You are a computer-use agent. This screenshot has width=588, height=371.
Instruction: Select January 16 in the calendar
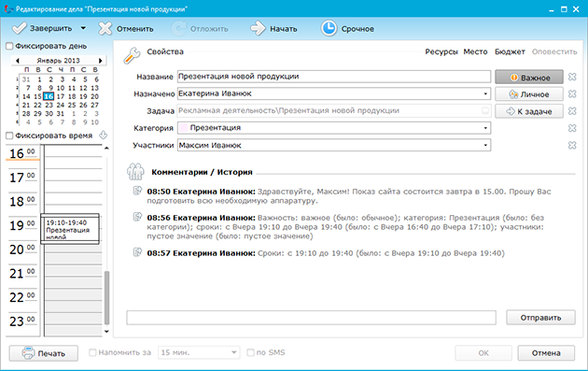coord(49,96)
